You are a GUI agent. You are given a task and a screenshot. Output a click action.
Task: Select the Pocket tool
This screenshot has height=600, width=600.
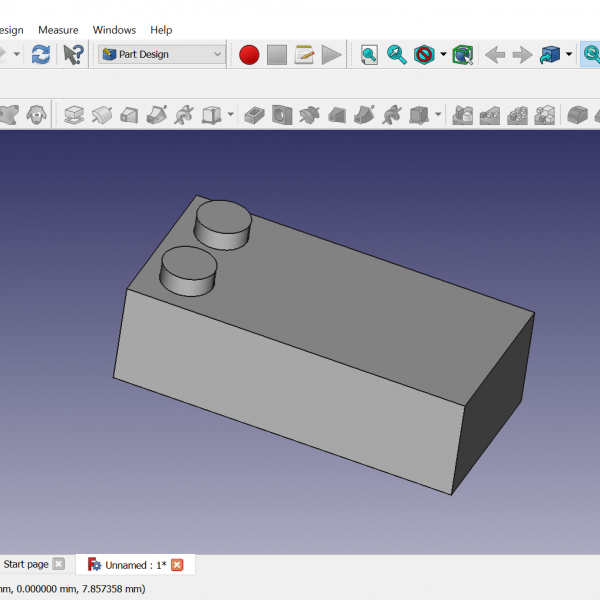point(255,115)
